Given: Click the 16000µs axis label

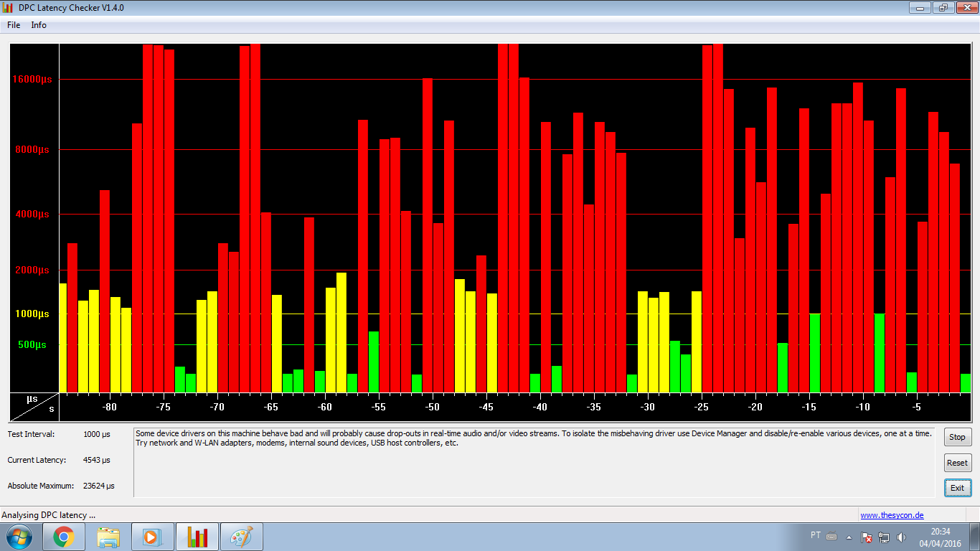Looking at the screenshot, I should (32, 80).
